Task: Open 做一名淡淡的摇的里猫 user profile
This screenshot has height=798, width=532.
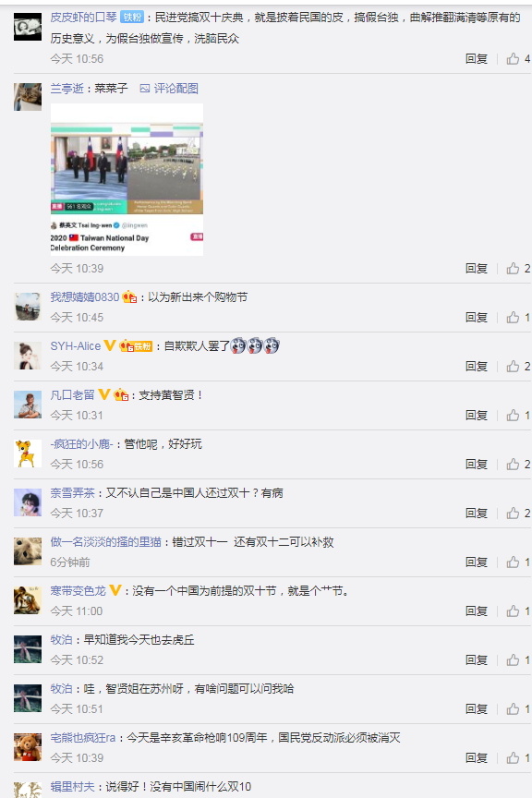Action: 106,541
